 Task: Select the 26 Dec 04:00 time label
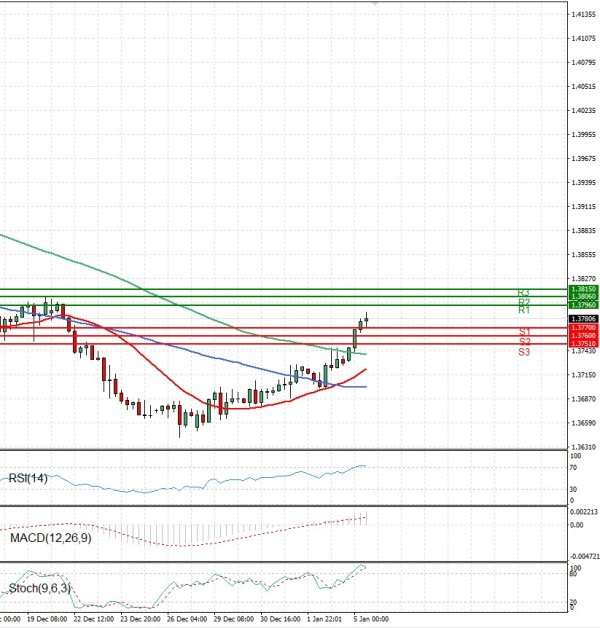186,619
